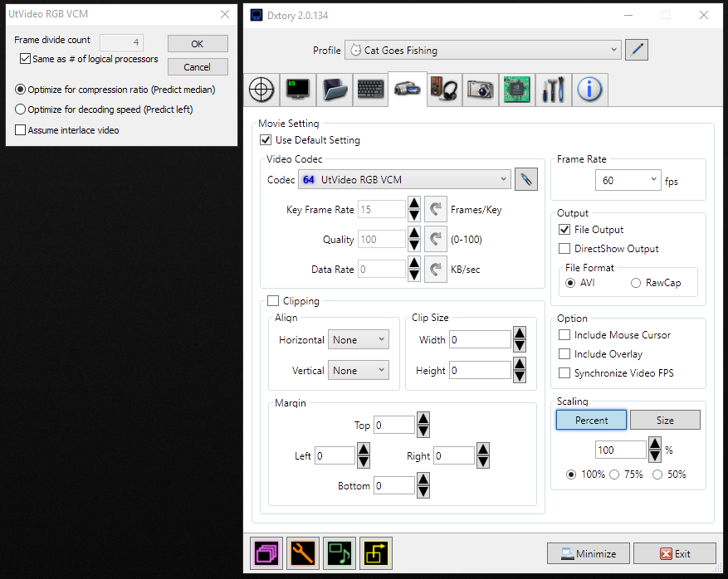
Task: Select RawCap file format
Action: tap(636, 283)
